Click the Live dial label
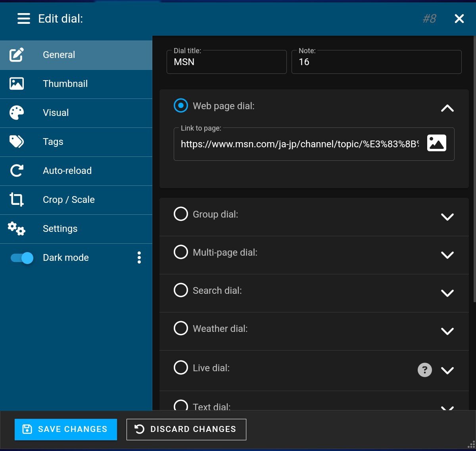Image resolution: width=476 pixels, height=451 pixels. click(x=211, y=368)
